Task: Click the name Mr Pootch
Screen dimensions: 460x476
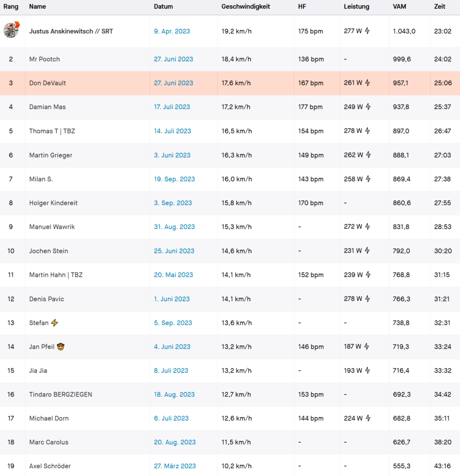Action: (44, 59)
